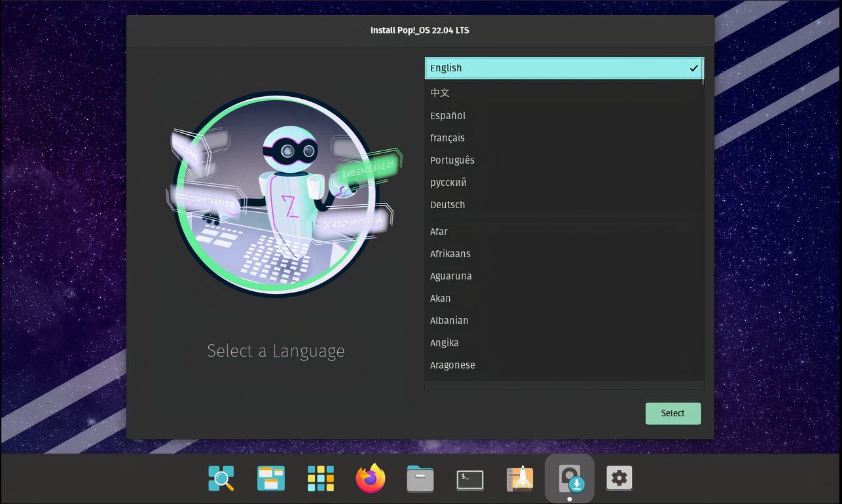The width and height of the screenshot is (842, 504).
Task: Choose русский in the language list
Action: coord(448,182)
